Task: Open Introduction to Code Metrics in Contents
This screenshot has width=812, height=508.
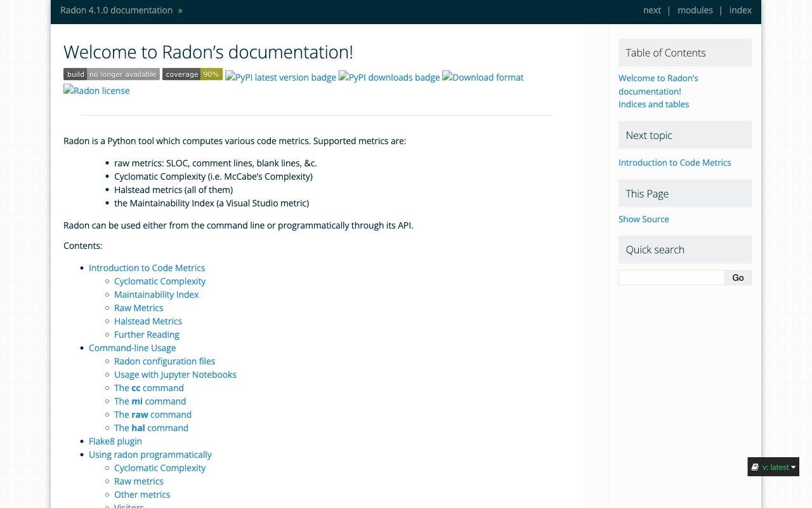Action: pyautogui.click(x=147, y=268)
